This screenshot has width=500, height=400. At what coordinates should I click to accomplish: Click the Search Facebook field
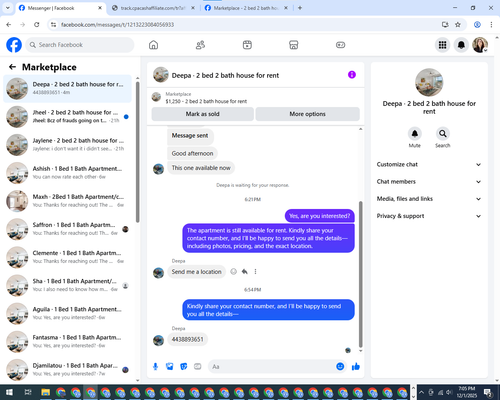(x=80, y=45)
